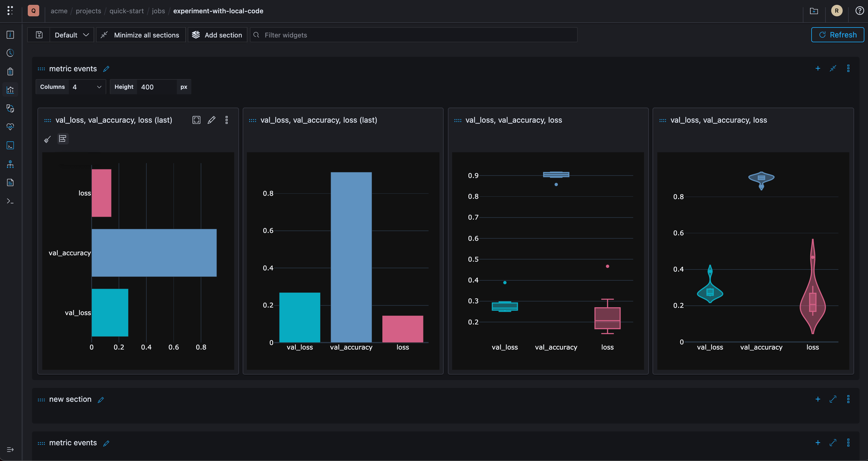Open the system health heartbeat sidebar icon
The width and height of the screenshot is (868, 461).
[10, 127]
